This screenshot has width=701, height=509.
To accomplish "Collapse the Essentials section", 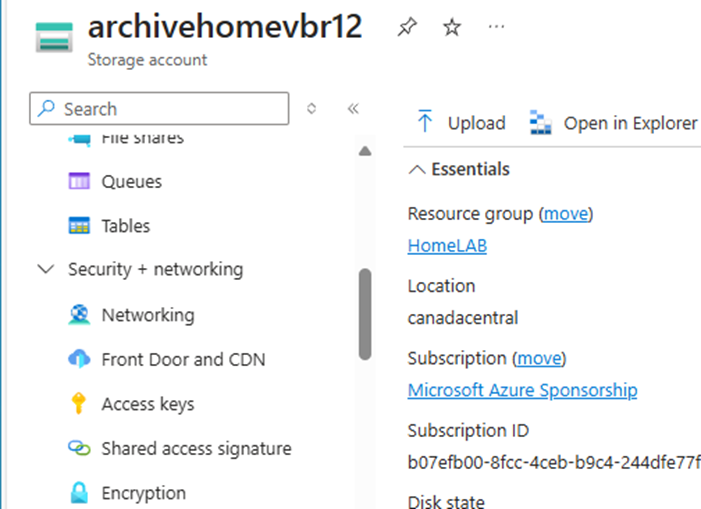I will (417, 169).
